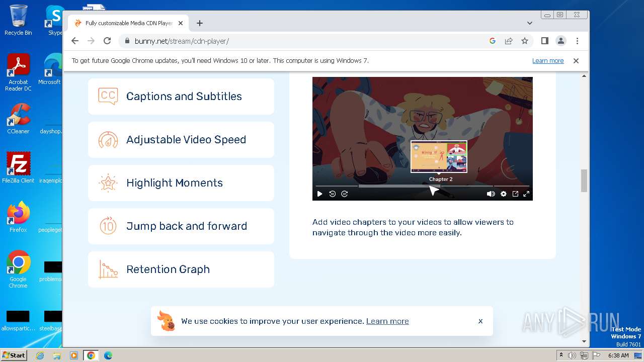
Task: Select Highlight Moments feature
Action: tap(181, 183)
